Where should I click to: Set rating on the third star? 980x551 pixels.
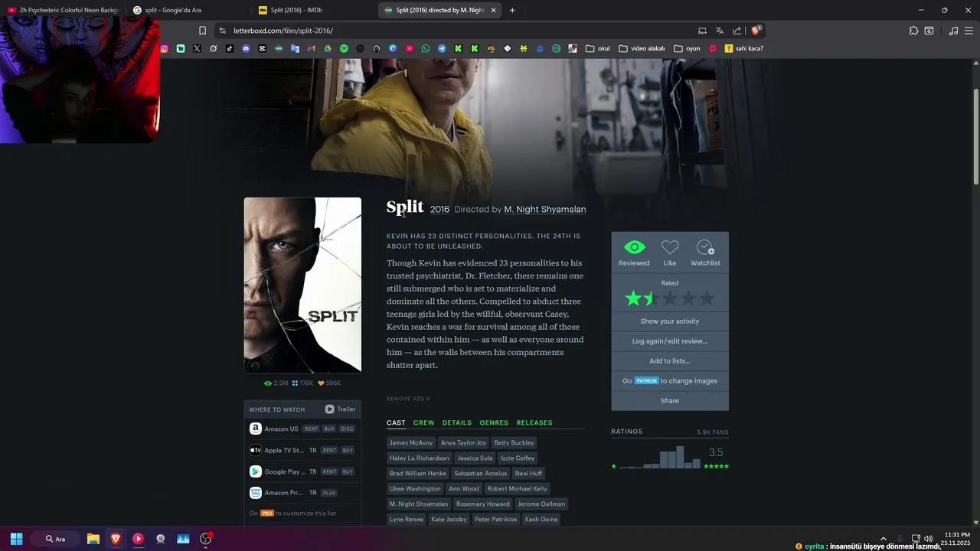point(670,298)
